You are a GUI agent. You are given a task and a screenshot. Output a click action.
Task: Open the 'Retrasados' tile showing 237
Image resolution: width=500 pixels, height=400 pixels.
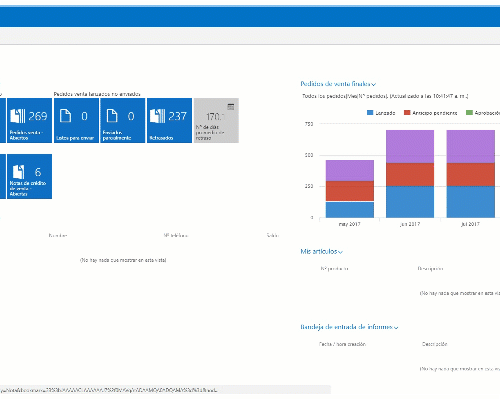(x=169, y=120)
